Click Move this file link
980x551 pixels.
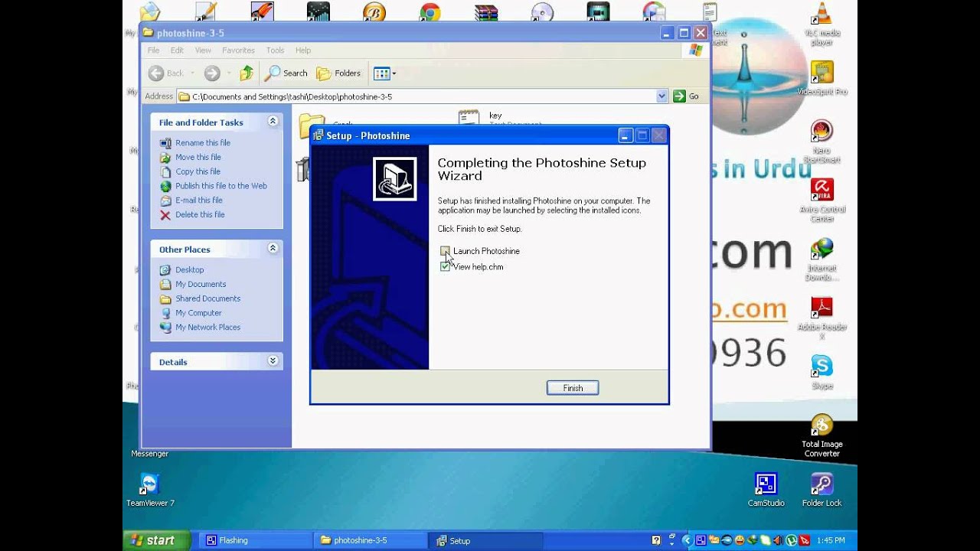coord(198,158)
